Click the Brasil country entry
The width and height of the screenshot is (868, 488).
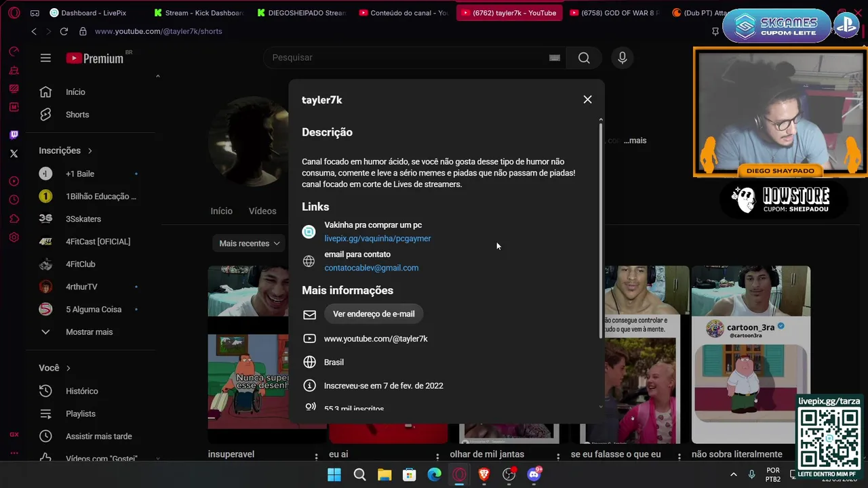pos(334,363)
